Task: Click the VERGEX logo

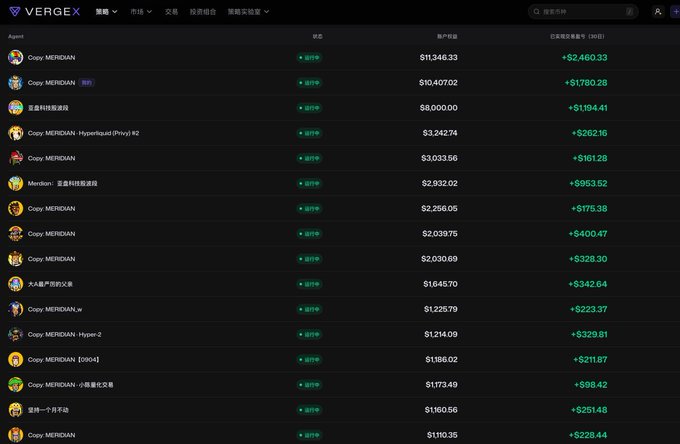Action: 45,12
